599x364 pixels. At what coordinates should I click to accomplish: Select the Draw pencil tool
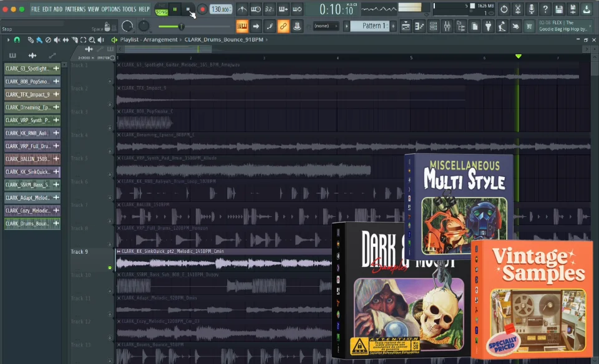point(31,40)
